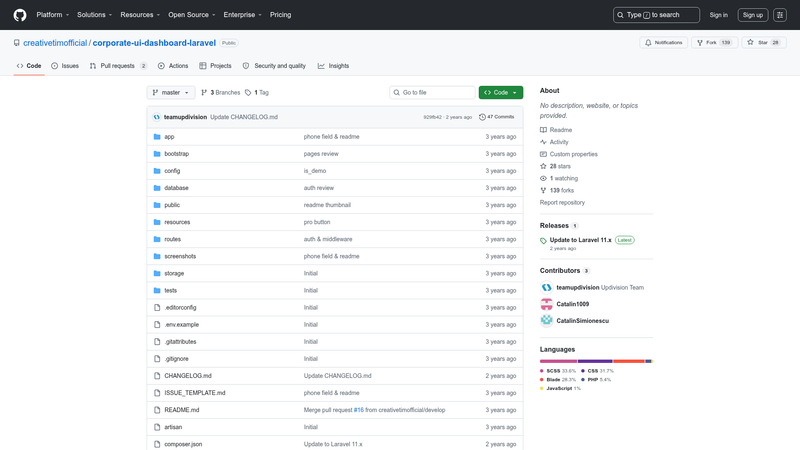800x450 pixels.
Task: Star the repository
Action: click(x=764, y=43)
